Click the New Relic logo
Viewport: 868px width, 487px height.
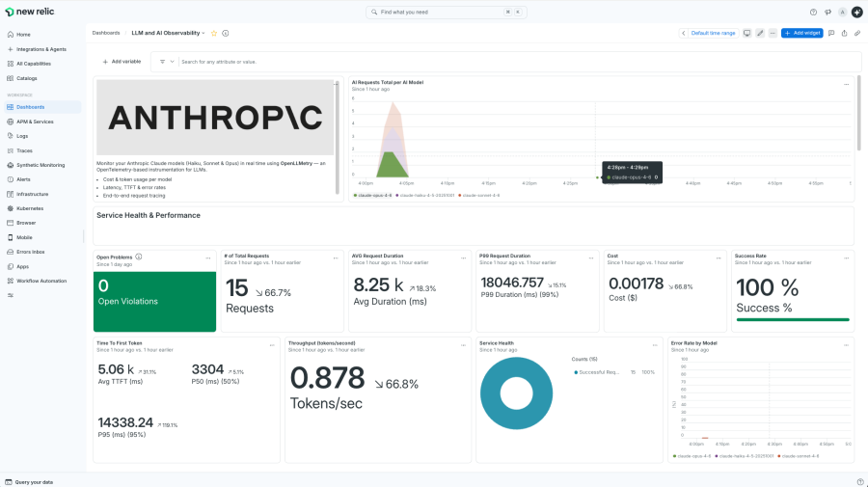(29, 12)
